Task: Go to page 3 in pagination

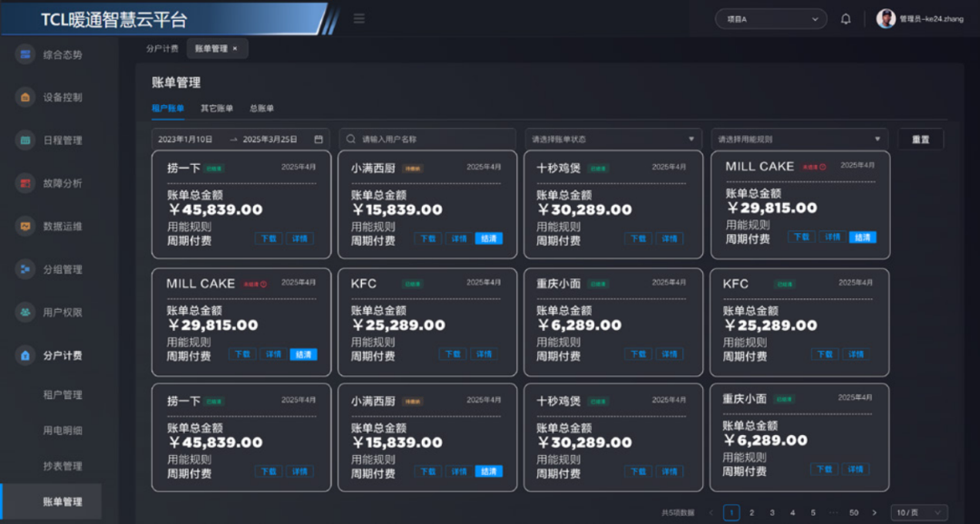Action: tap(772, 513)
